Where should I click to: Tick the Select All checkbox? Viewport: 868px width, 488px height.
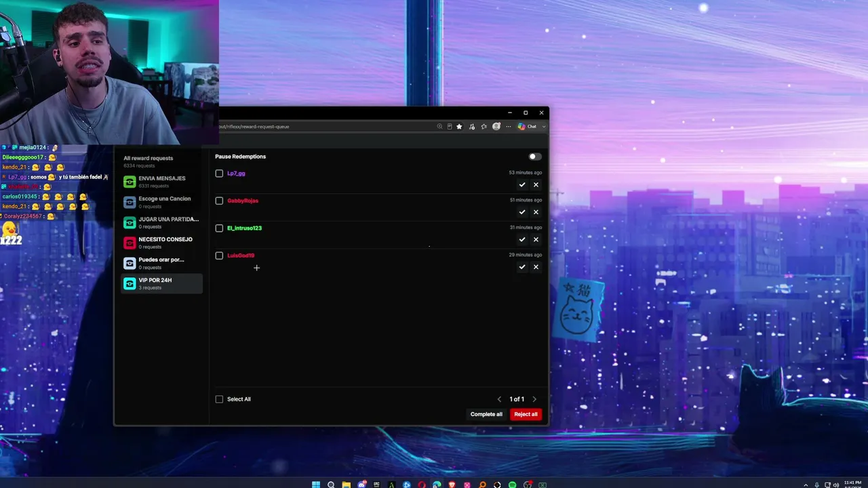[219, 399]
